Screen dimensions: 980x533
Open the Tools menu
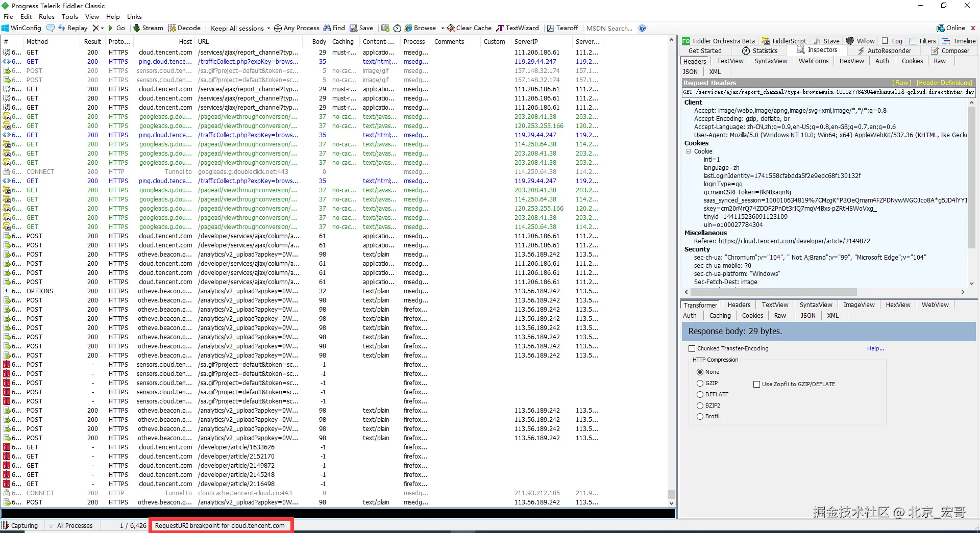[70, 16]
